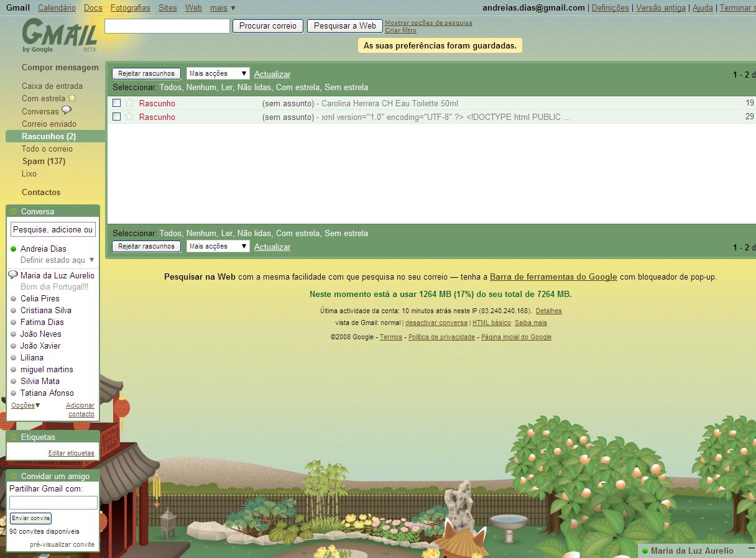756x558 pixels.
Task: Open Sites from top bar
Action: 168,8
